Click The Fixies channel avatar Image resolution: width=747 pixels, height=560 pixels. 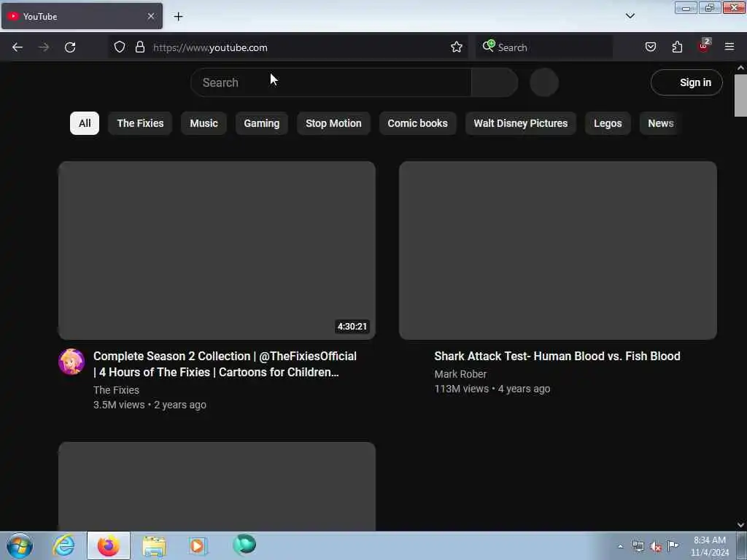coord(71,362)
